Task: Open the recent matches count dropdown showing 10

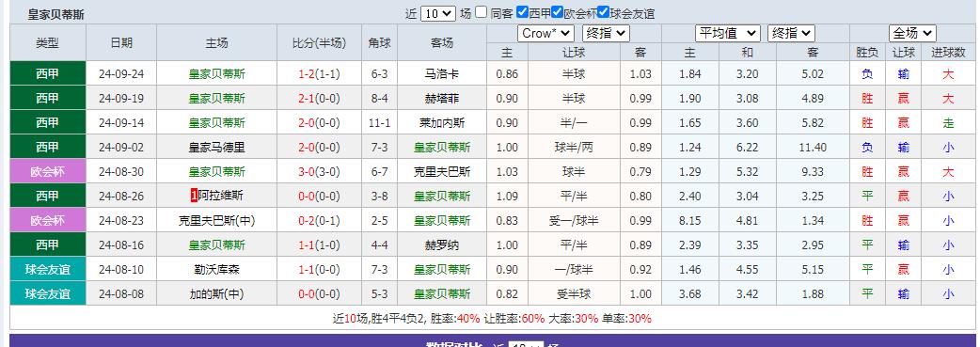Action: 438,13
